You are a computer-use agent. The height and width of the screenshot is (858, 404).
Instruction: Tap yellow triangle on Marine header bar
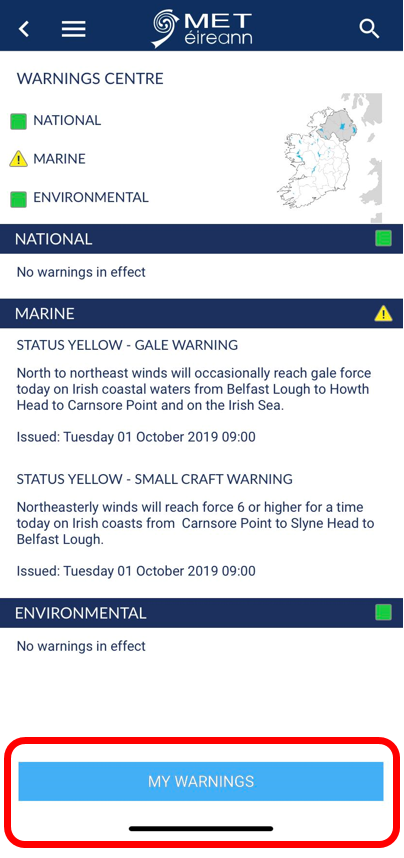click(383, 314)
